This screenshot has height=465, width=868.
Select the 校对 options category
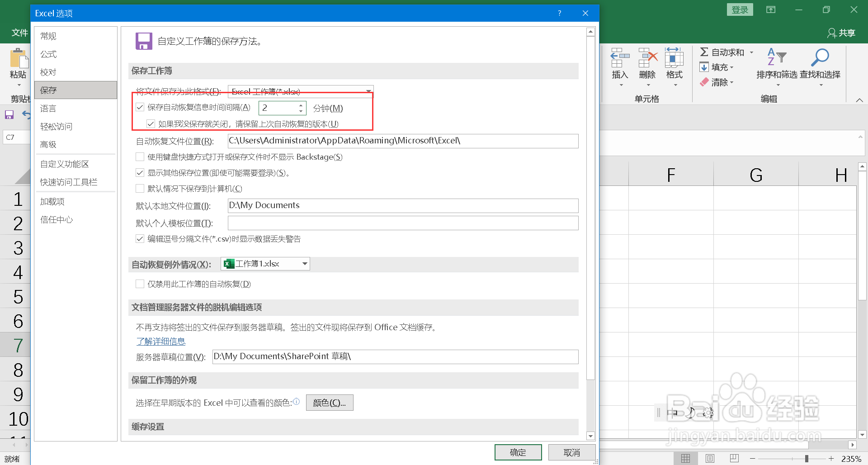click(x=75, y=72)
